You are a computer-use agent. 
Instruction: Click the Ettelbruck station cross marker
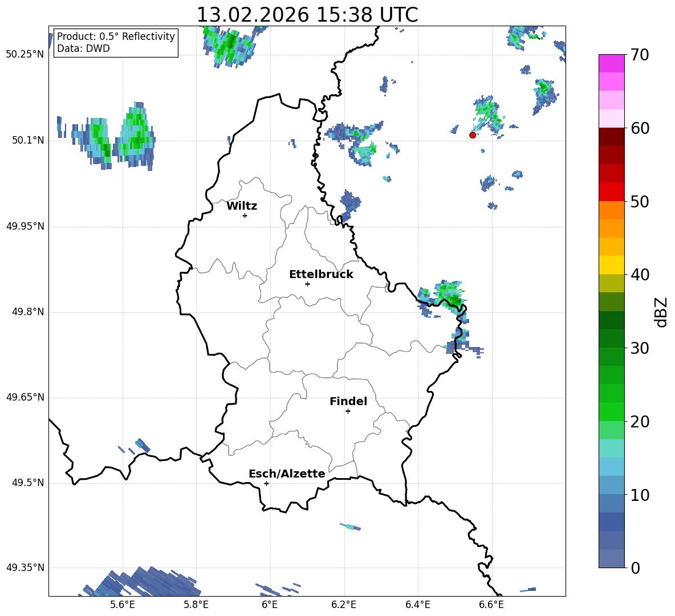tap(307, 284)
